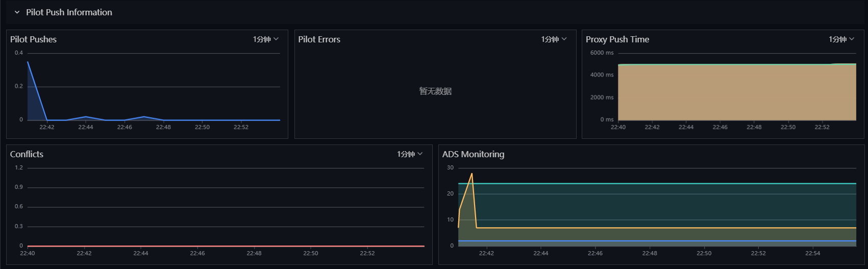The width and height of the screenshot is (868, 269).
Task: Click the orange area in Proxy Push Time
Action: (737, 92)
